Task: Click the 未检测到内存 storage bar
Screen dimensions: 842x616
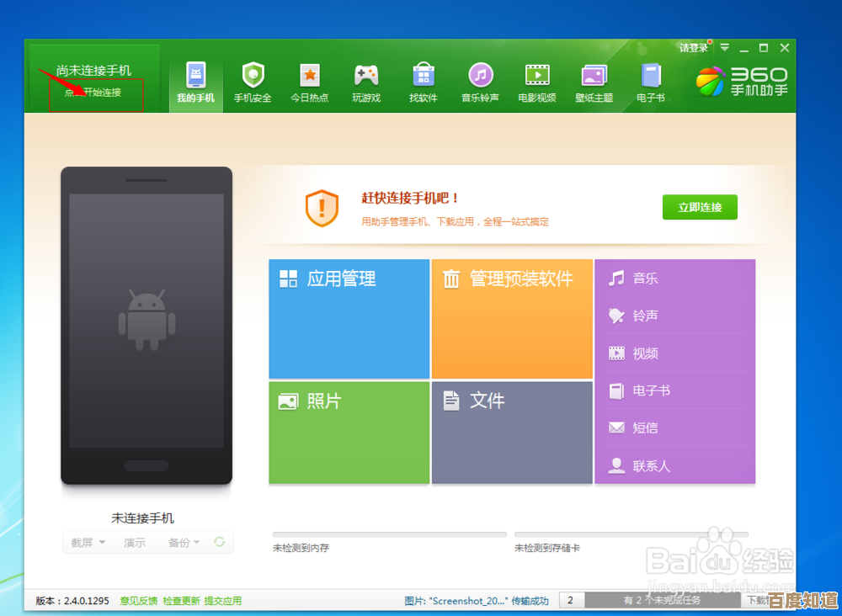Action: [x=389, y=534]
